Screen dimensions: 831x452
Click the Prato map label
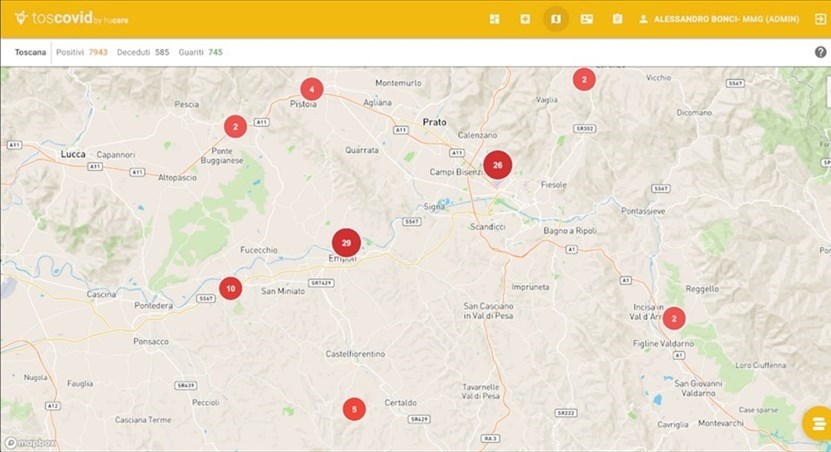point(435,122)
